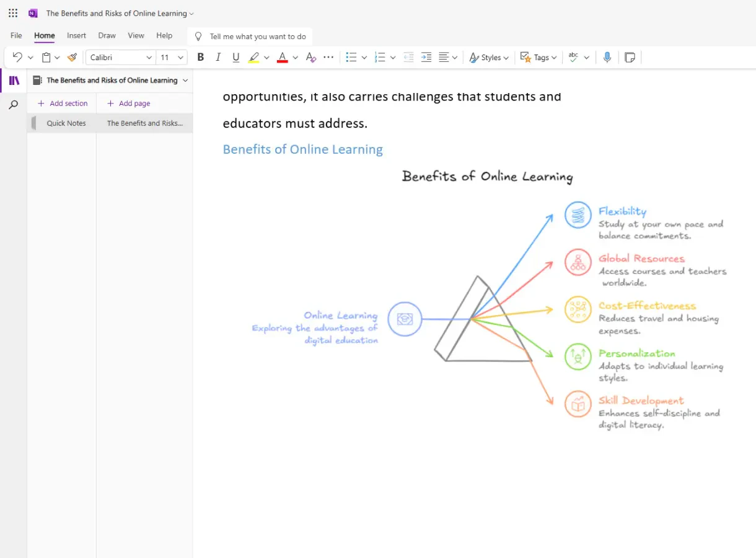Apply italic formatting
The width and height of the screenshot is (756, 558).
click(x=218, y=57)
